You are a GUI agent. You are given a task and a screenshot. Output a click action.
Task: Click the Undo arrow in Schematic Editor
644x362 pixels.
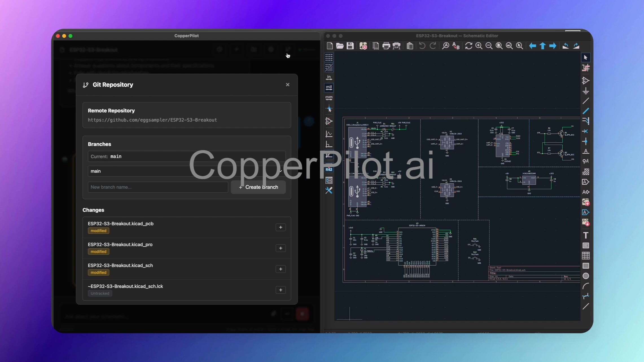coord(422,46)
